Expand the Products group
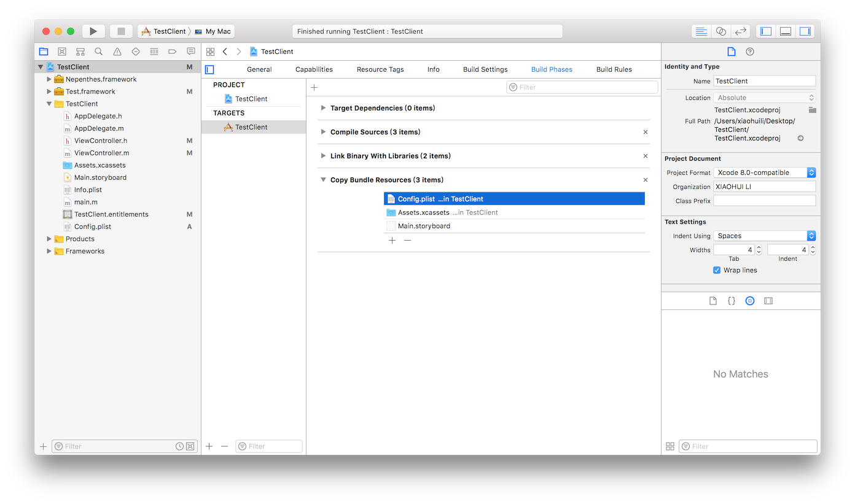The image size is (855, 504). [x=49, y=239]
